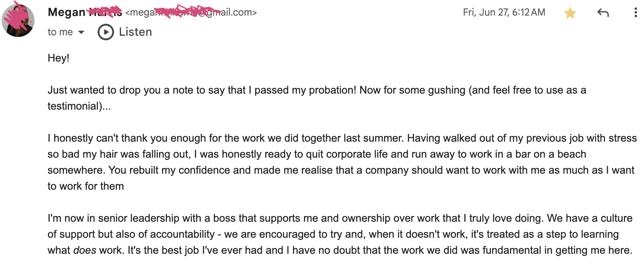Click the line ending "to work for them"
This screenshot has height=271, width=644.
86,186
